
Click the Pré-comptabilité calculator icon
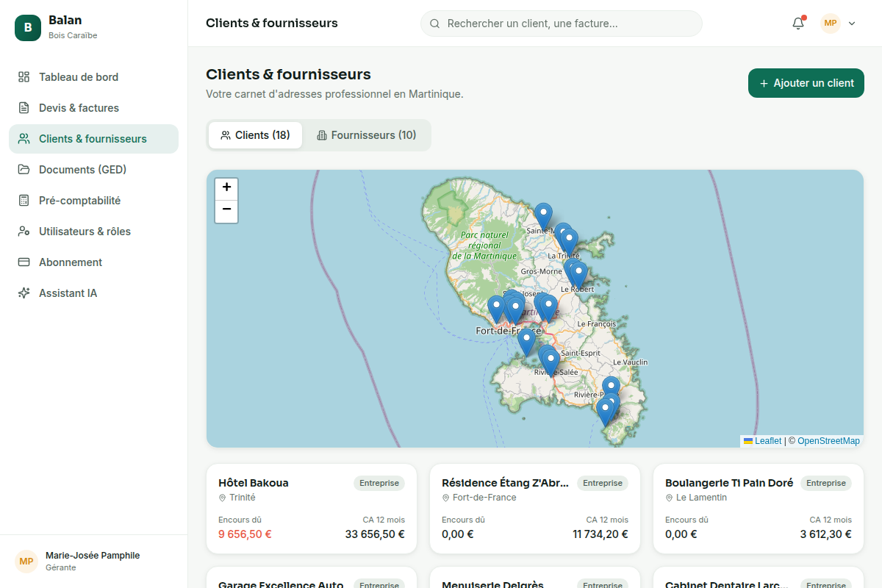pyautogui.click(x=24, y=201)
